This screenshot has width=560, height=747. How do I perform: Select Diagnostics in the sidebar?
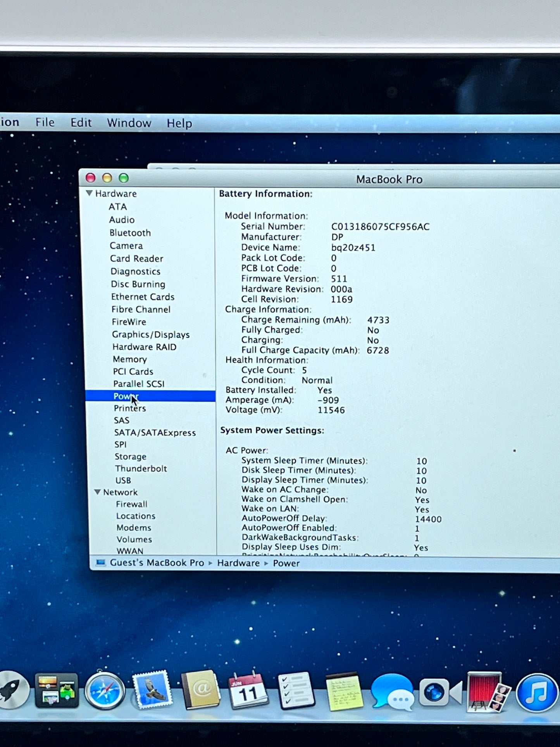(x=135, y=271)
